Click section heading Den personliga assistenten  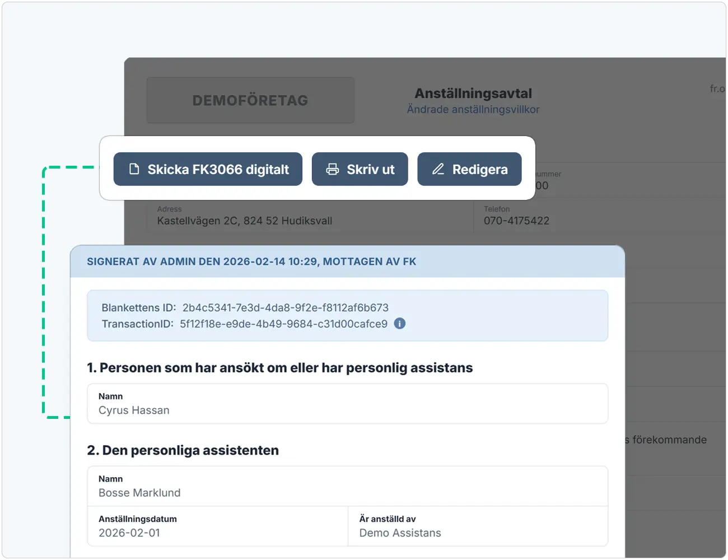tap(183, 450)
